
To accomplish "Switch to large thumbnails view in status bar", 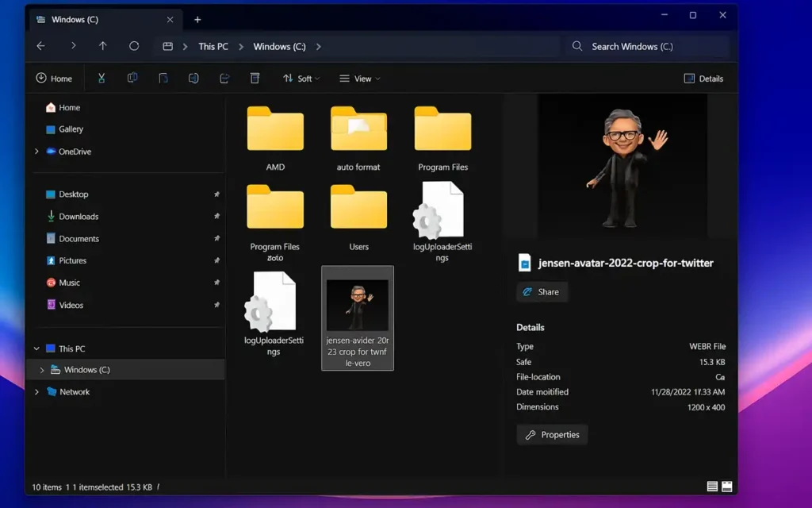I will 726,485.
